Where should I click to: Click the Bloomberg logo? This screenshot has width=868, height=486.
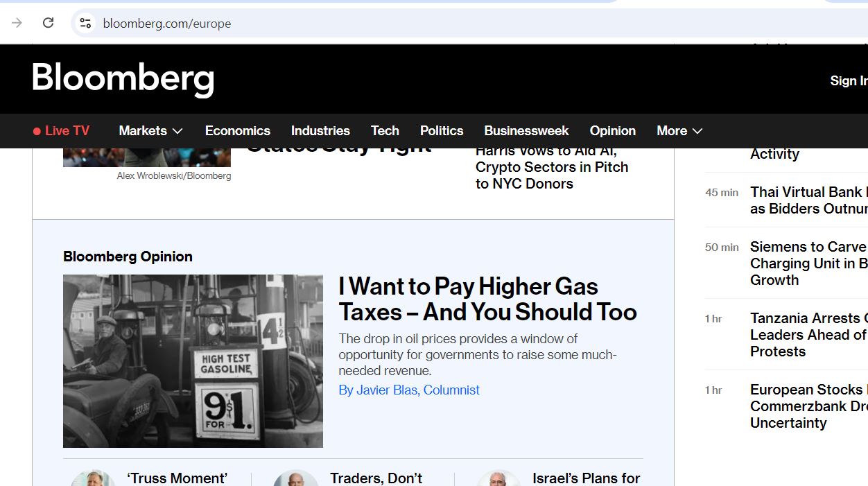(123, 79)
